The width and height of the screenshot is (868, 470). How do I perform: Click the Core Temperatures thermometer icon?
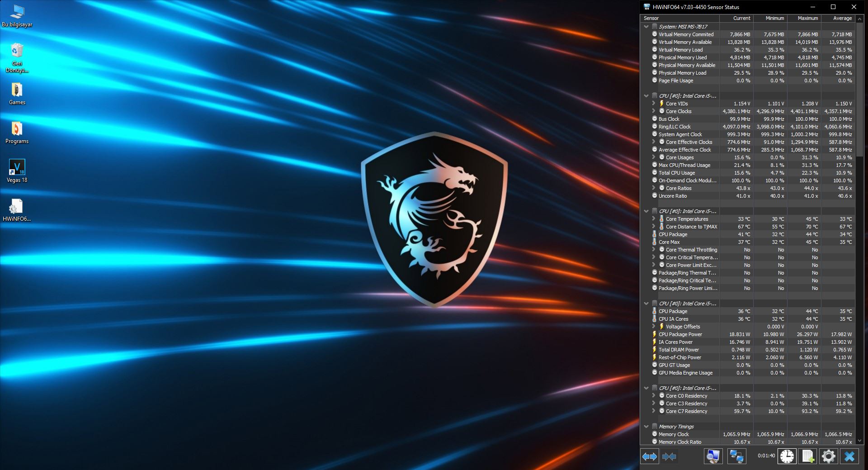(662, 219)
